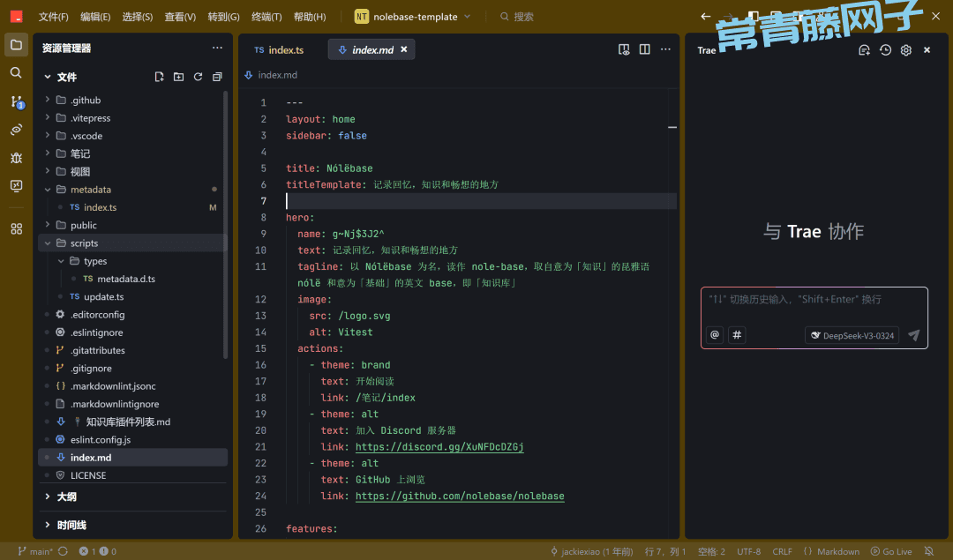Open chat history in the Trae panel
The height and width of the screenshot is (560, 953).
886,50
